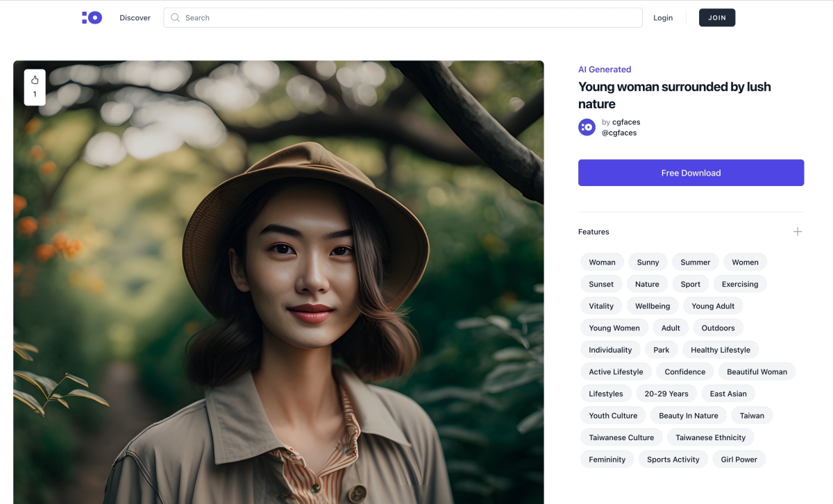
Task: Focus the Search input field
Action: [x=403, y=18]
